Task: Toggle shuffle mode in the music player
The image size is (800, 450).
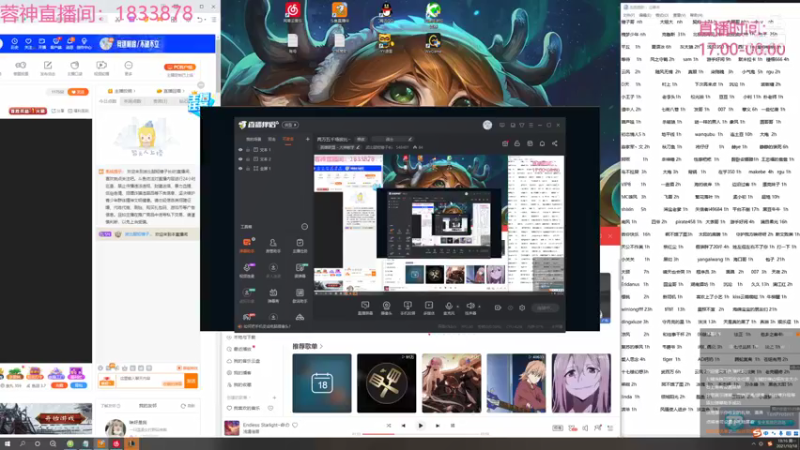Action: tap(388, 426)
